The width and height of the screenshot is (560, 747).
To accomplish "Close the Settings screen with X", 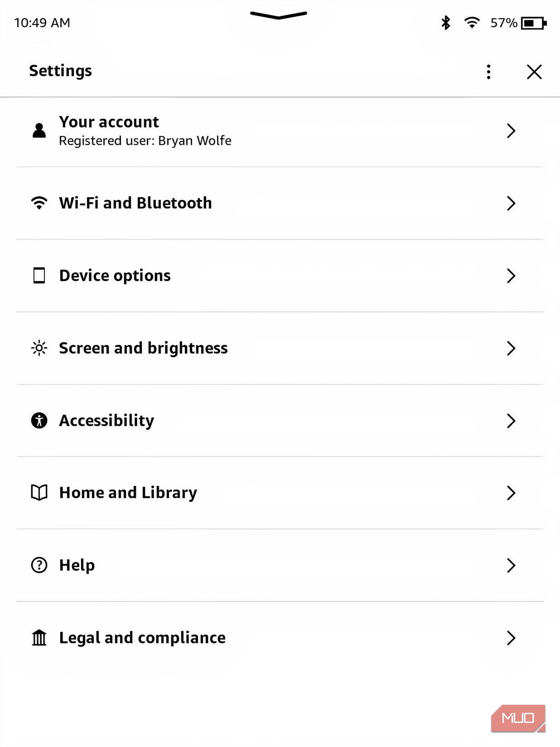I will [534, 72].
